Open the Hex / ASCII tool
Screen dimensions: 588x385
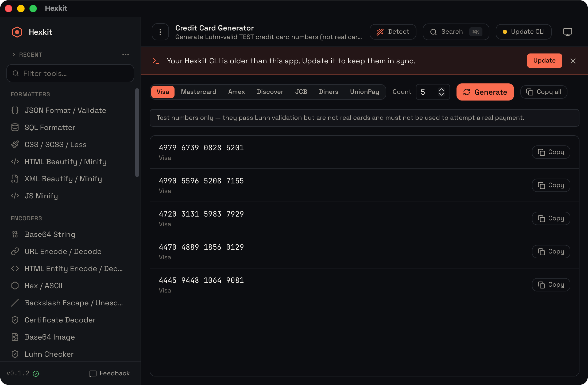point(70,286)
